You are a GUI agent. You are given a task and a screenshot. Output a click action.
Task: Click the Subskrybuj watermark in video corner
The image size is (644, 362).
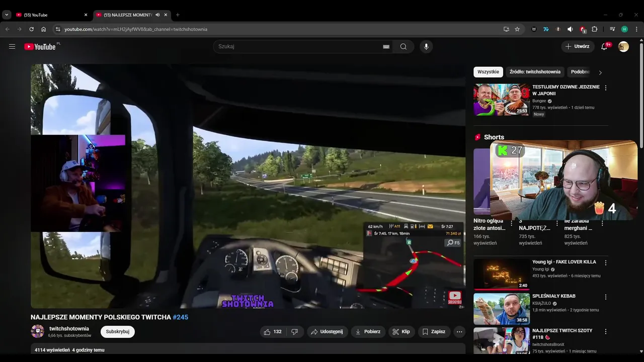[454, 298]
